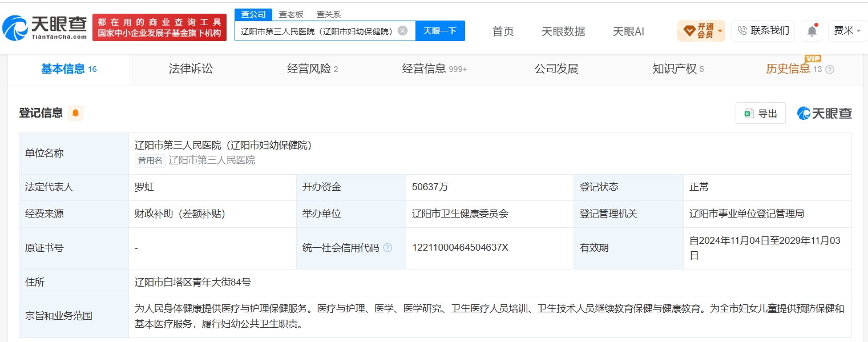Click the 天眼一下 search button
The width and height of the screenshot is (868, 342).
tap(440, 31)
